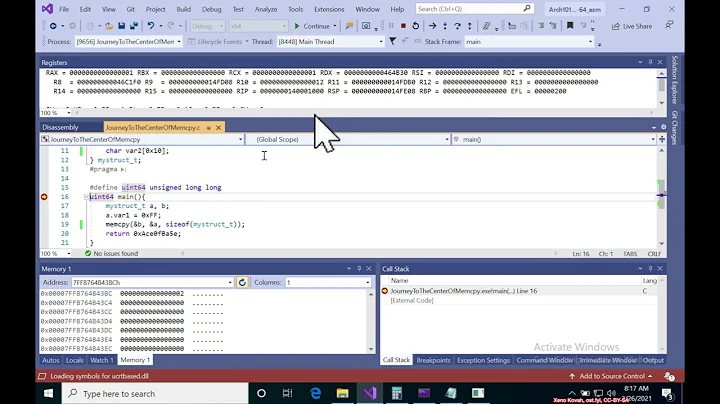Click the Registers vertical scrollbar

coord(661,87)
